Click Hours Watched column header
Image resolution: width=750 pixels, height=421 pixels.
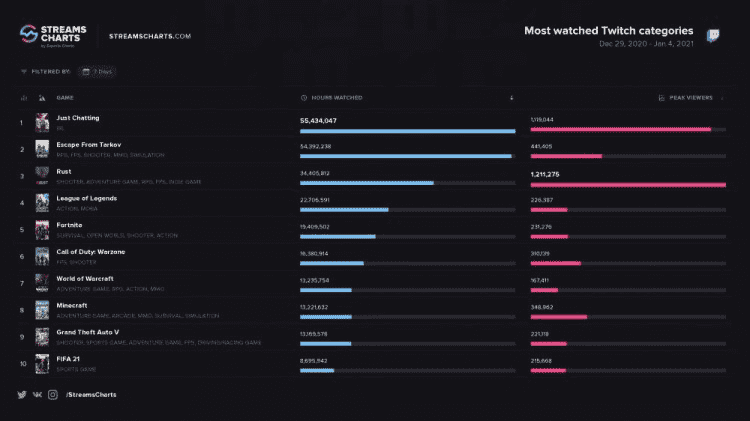point(337,98)
